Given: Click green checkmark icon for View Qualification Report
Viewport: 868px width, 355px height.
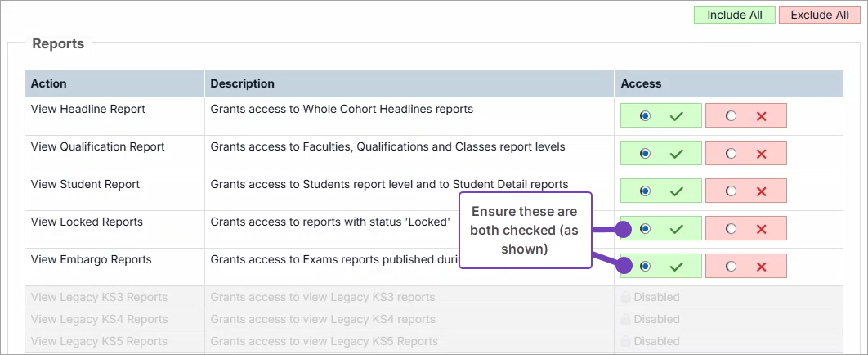Looking at the screenshot, I should point(676,154).
